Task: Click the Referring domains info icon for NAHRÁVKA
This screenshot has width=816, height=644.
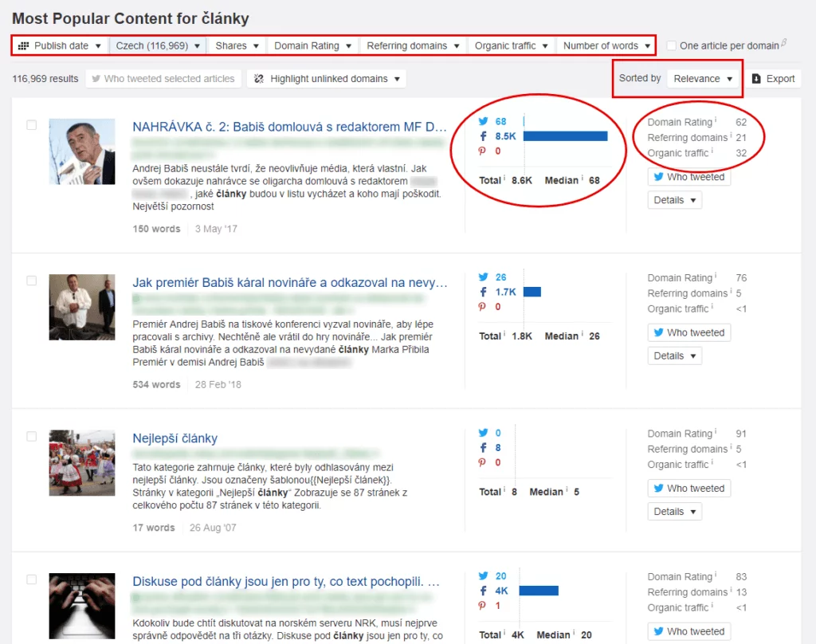Action: click(x=732, y=135)
